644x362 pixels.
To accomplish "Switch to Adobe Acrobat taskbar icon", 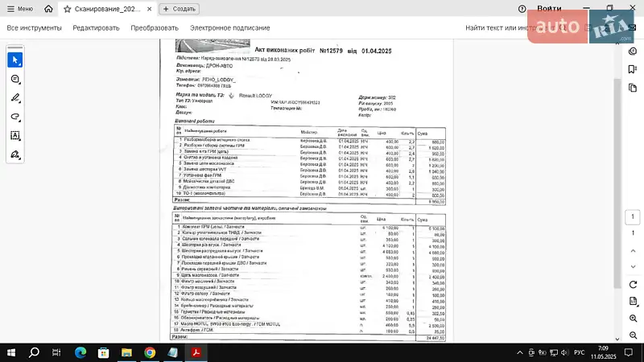I will tap(196, 352).
